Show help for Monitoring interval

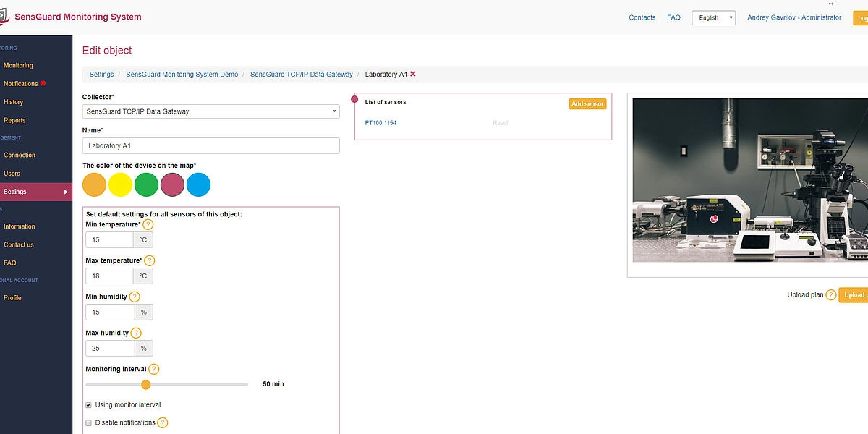pyautogui.click(x=153, y=369)
